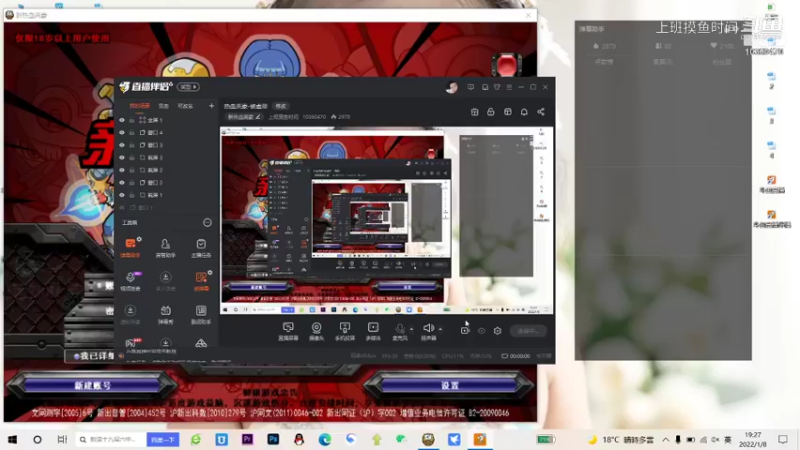Viewport: 800px width, 450px height.
Task: Open the mode pill beside the 直播伴侣 logo
Action: pos(188,87)
